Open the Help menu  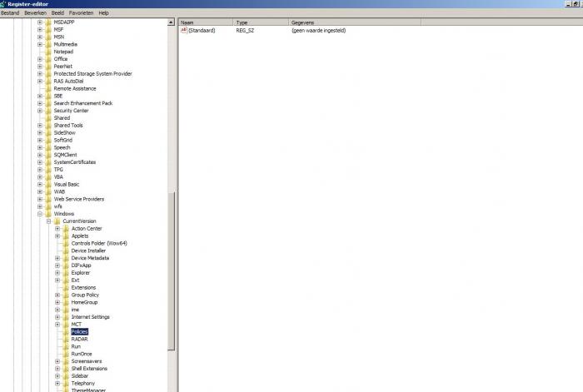tap(104, 13)
